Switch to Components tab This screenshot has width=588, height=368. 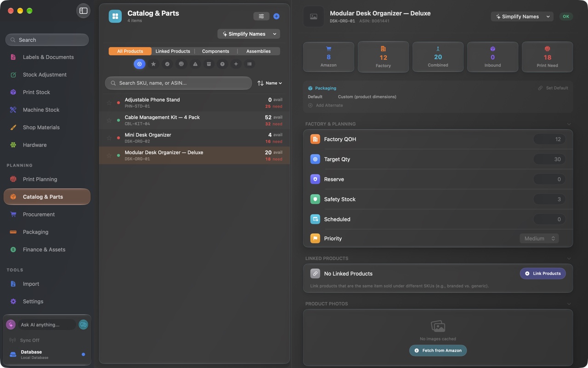click(215, 51)
